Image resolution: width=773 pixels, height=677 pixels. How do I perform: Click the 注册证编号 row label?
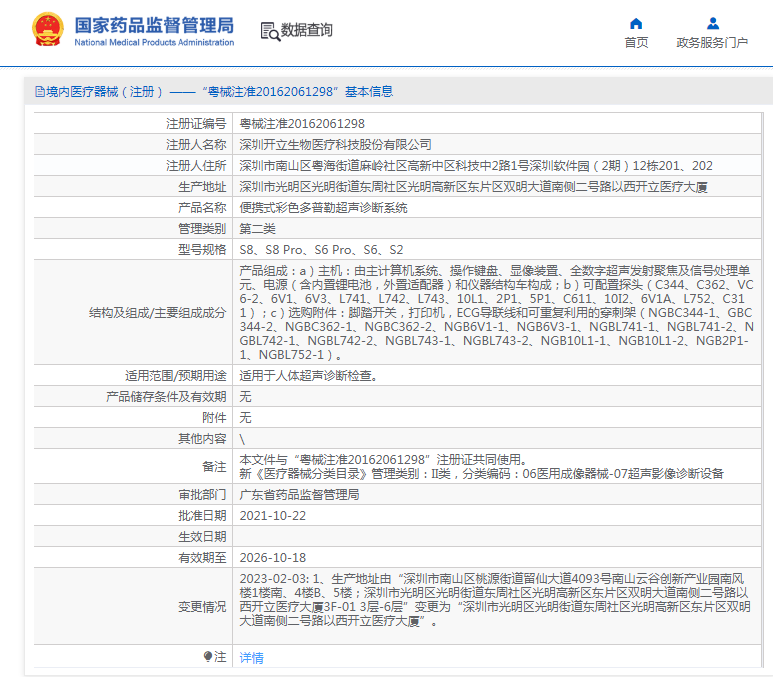196,124
